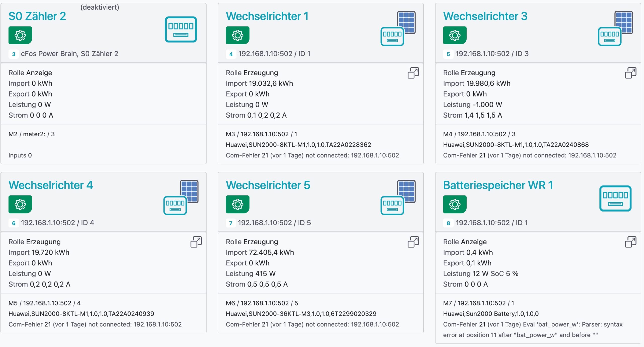This screenshot has width=644, height=347.
Task: Click gear button on Wechselrichter 5 tile
Action: coord(237,204)
